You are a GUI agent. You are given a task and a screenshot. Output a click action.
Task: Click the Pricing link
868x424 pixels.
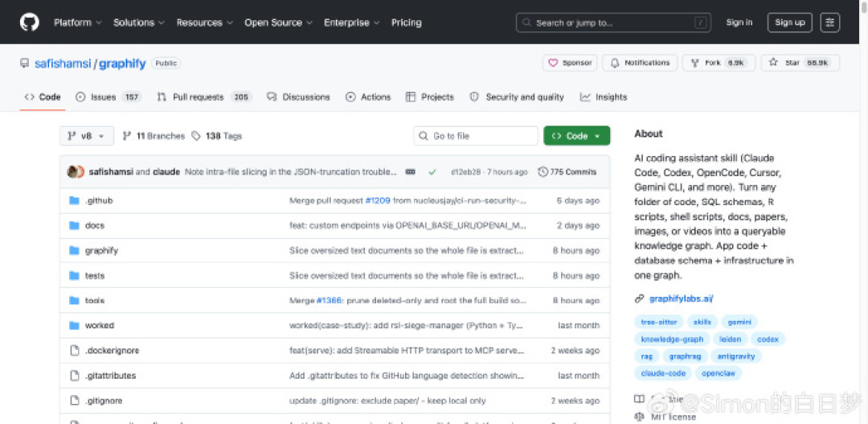[x=407, y=23]
